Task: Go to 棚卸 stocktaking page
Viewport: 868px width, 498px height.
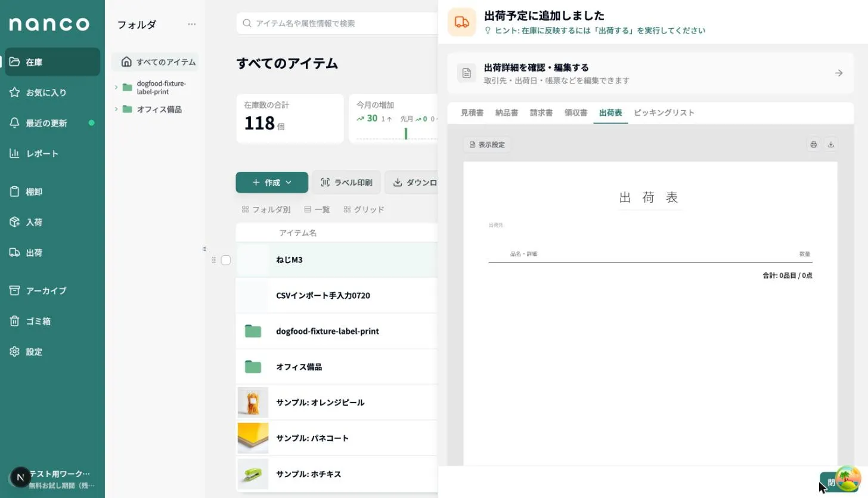Action: [x=52, y=191]
